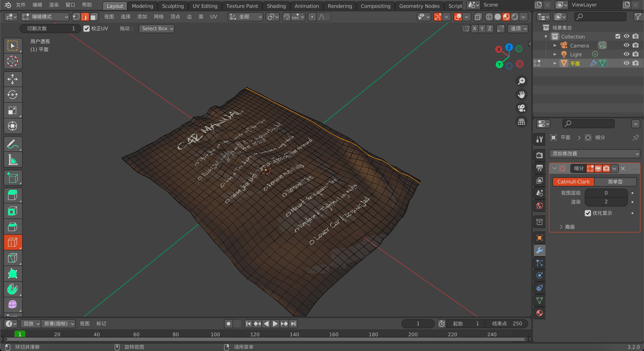Toggle camera view icon in viewport
Image resolution: width=644 pixels, height=351 pixels.
point(521,108)
